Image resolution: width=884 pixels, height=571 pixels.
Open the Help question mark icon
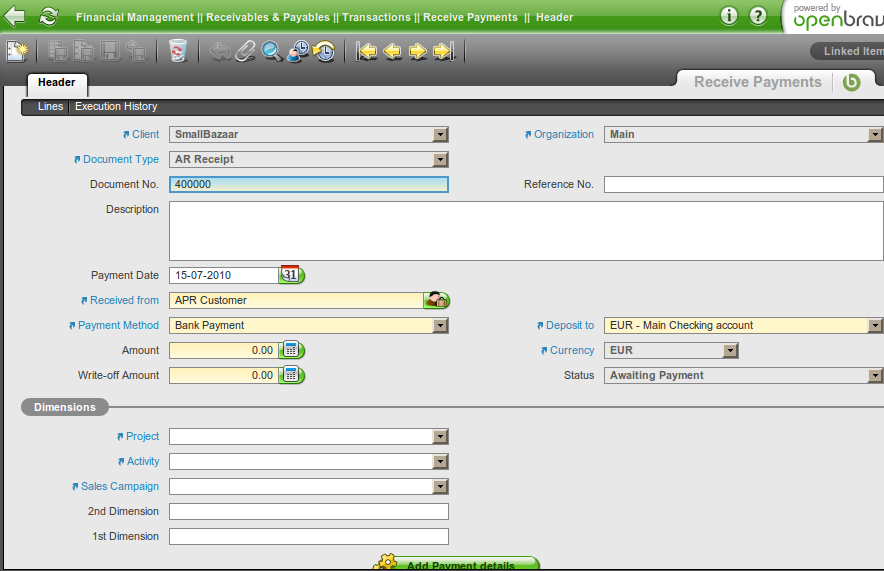coord(758,16)
